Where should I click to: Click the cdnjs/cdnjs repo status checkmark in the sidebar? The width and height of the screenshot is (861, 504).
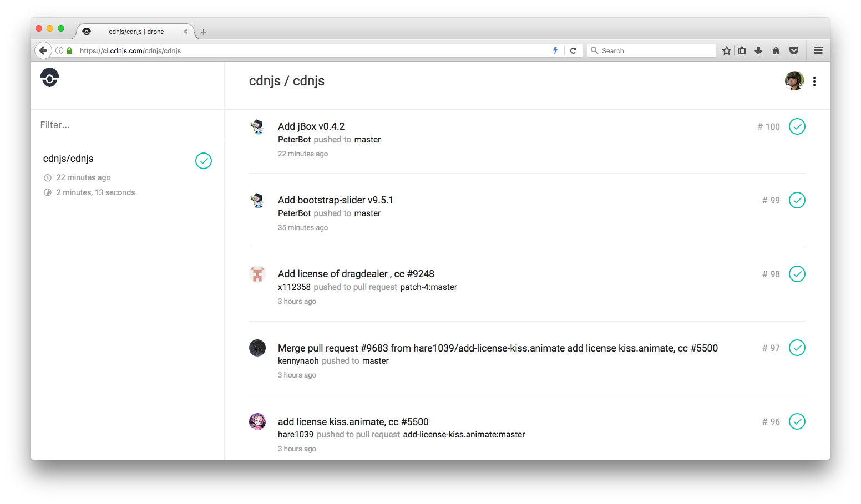pos(204,161)
